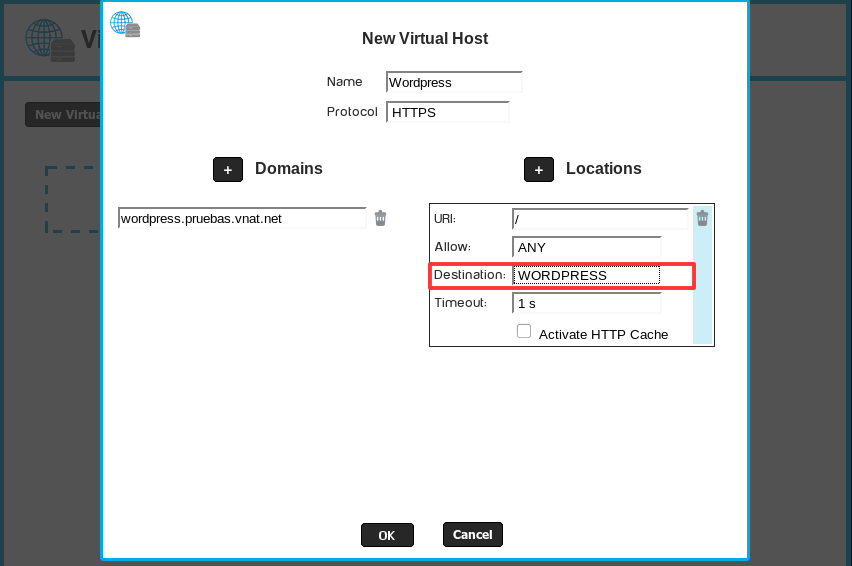Add a new location with plus button
This screenshot has width=852, height=566.
tap(538, 169)
